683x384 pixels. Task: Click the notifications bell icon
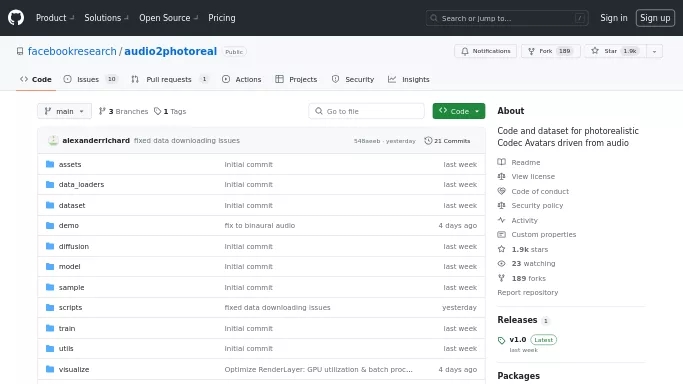(465, 51)
